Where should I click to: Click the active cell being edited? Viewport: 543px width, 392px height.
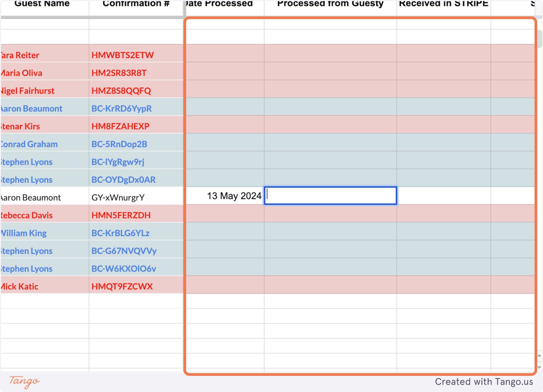point(330,196)
